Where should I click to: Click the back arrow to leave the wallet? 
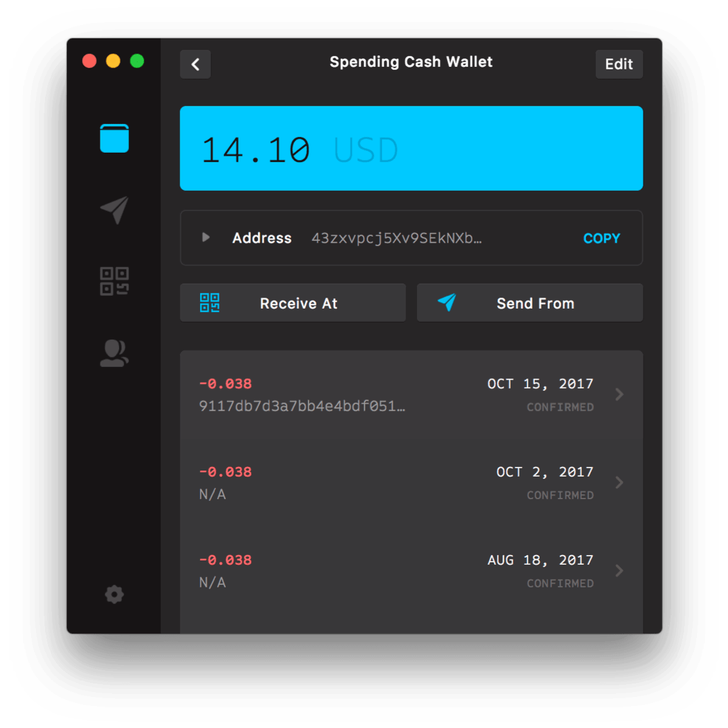195,64
